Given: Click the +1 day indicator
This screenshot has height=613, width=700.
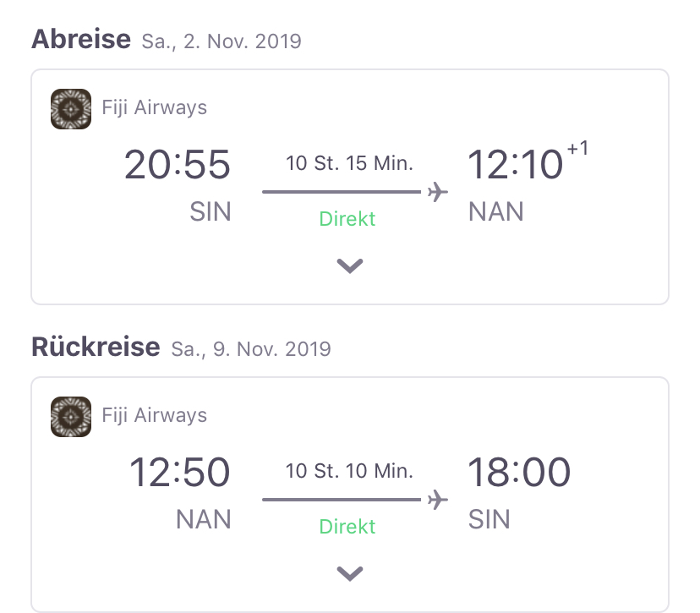Looking at the screenshot, I should click(577, 148).
